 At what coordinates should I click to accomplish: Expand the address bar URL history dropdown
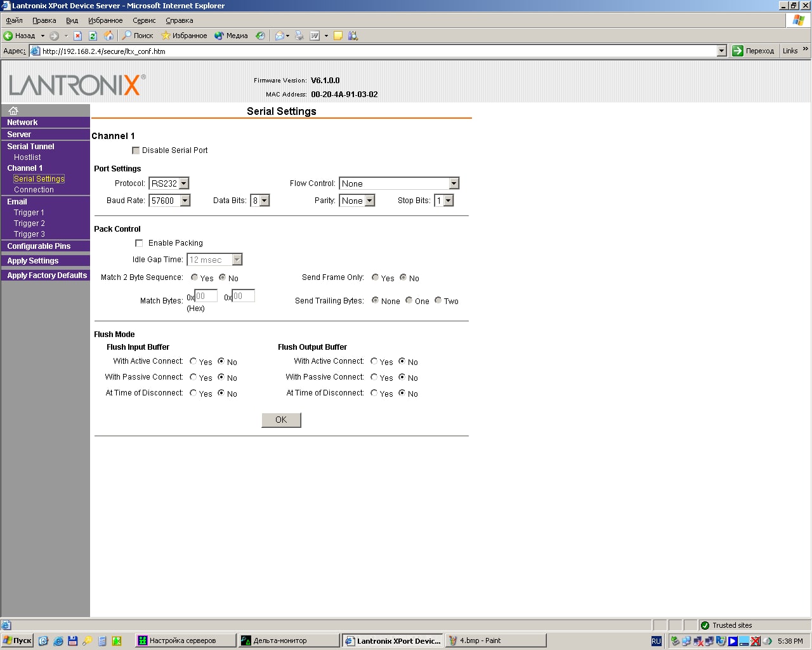coord(721,51)
